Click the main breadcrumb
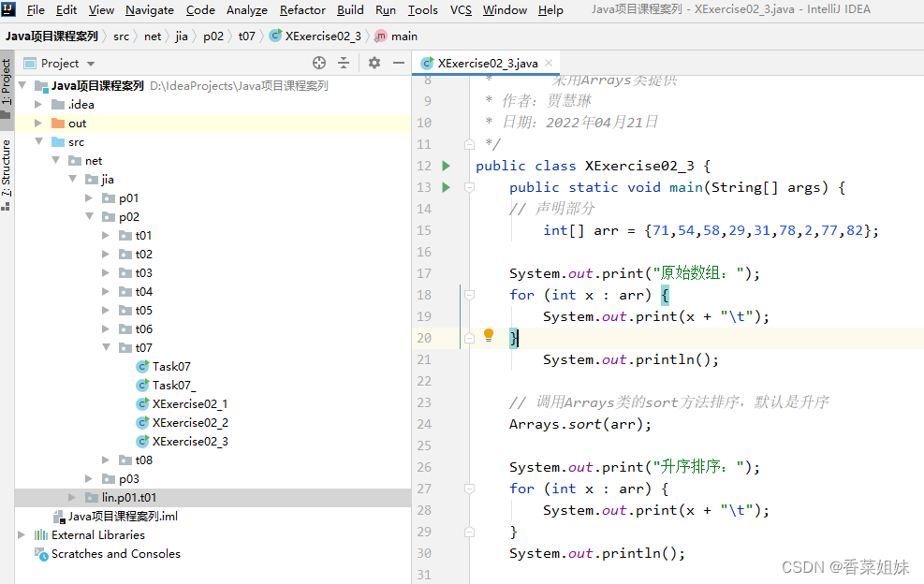 (x=404, y=36)
